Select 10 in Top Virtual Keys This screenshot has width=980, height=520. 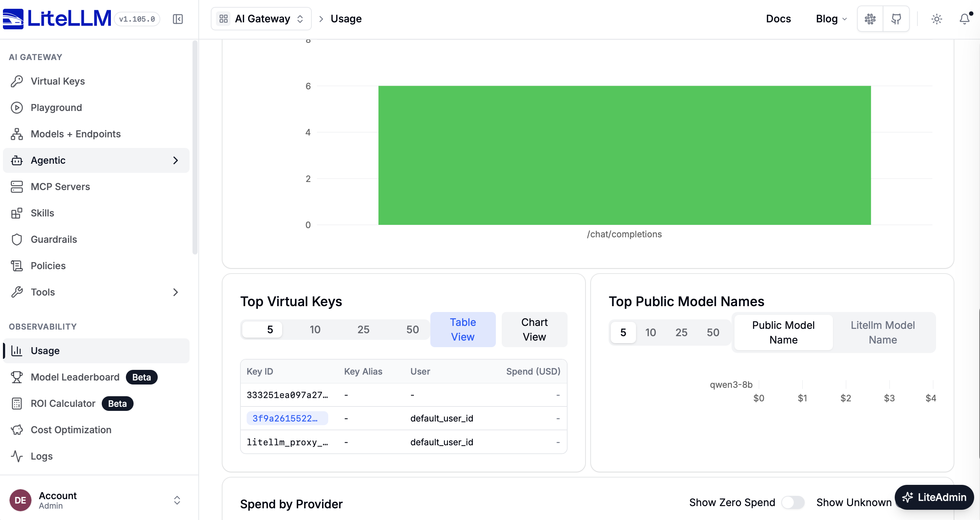click(x=315, y=329)
